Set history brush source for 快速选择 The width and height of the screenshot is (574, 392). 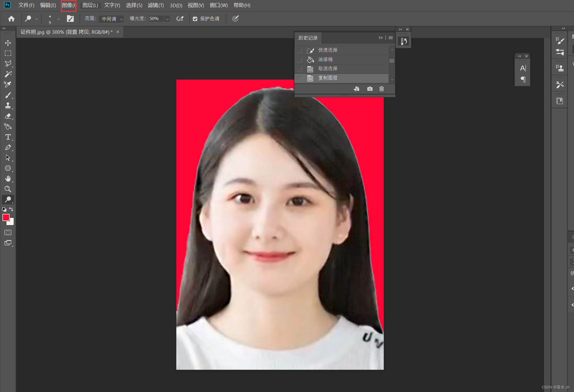pos(299,50)
